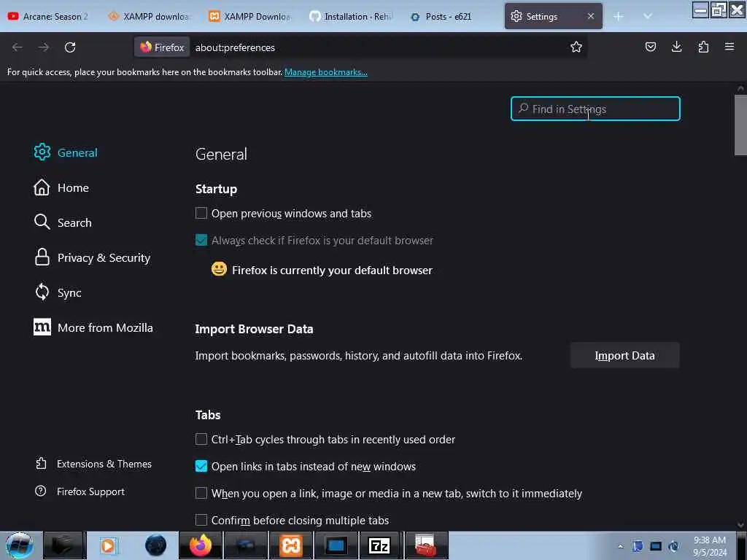This screenshot has width=747, height=560.
Task: Reload the current page
Action: point(70,47)
